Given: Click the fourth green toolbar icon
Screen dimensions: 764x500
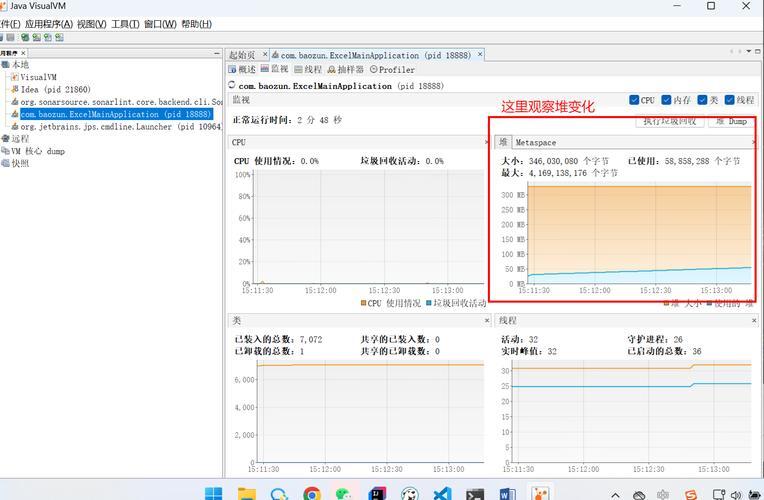Looking at the screenshot, I should click(x=59, y=38).
